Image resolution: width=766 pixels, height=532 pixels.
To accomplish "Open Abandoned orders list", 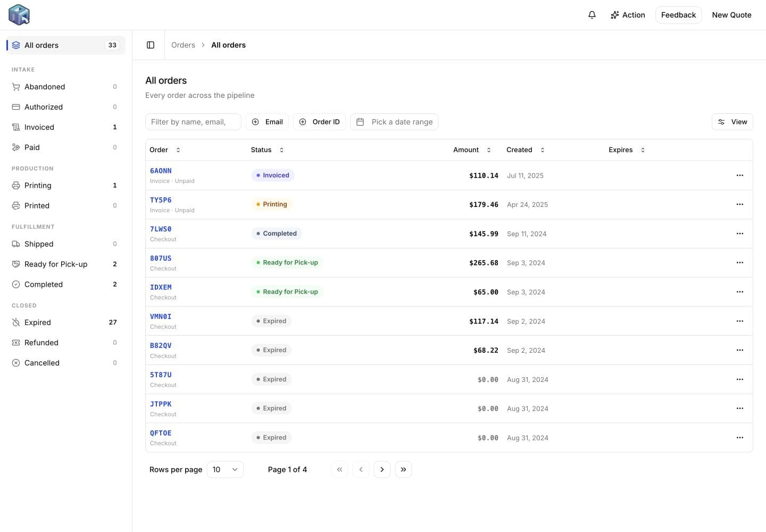I will click(66, 87).
